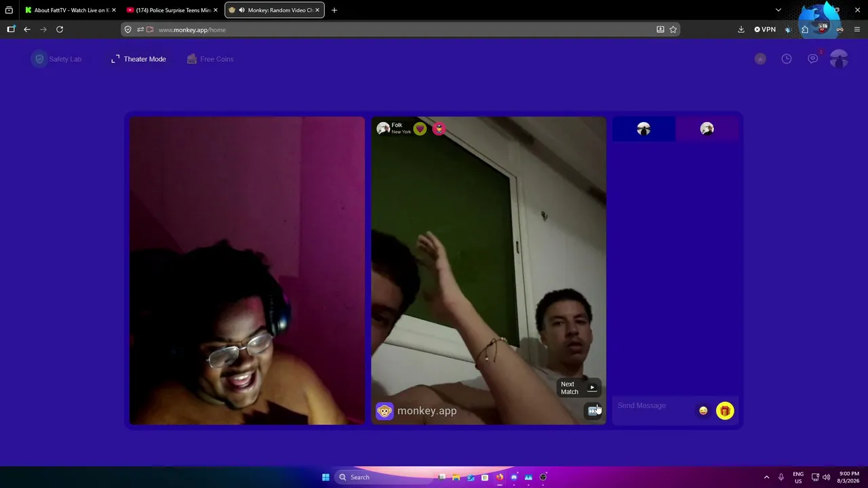Click the matched partner's video feed
This screenshot has height=488, width=868.
[488, 270]
